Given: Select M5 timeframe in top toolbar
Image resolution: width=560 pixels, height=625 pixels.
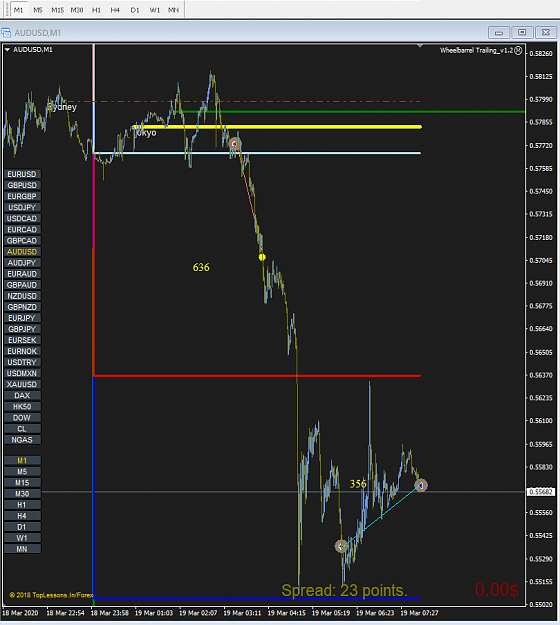Looking at the screenshot, I should tap(38, 10).
